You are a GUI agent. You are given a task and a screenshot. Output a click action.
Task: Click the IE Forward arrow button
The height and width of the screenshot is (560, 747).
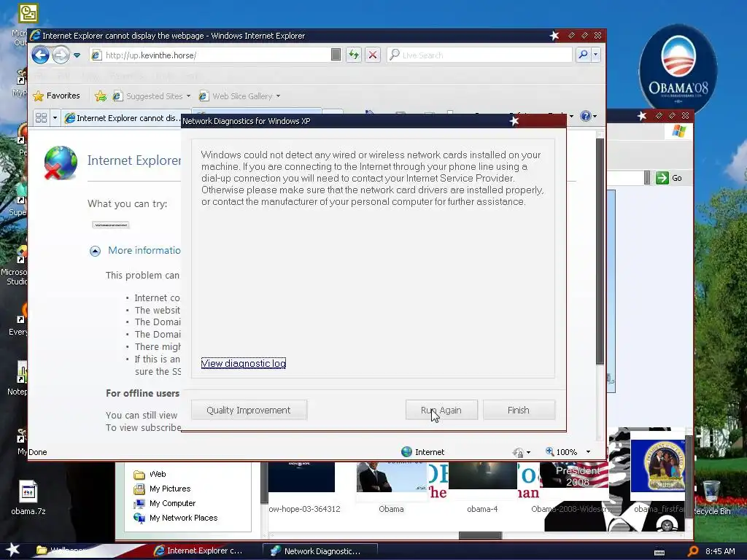61,55
